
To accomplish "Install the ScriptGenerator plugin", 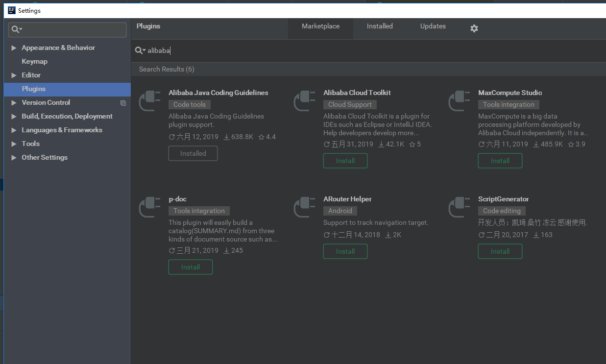I will (x=500, y=251).
